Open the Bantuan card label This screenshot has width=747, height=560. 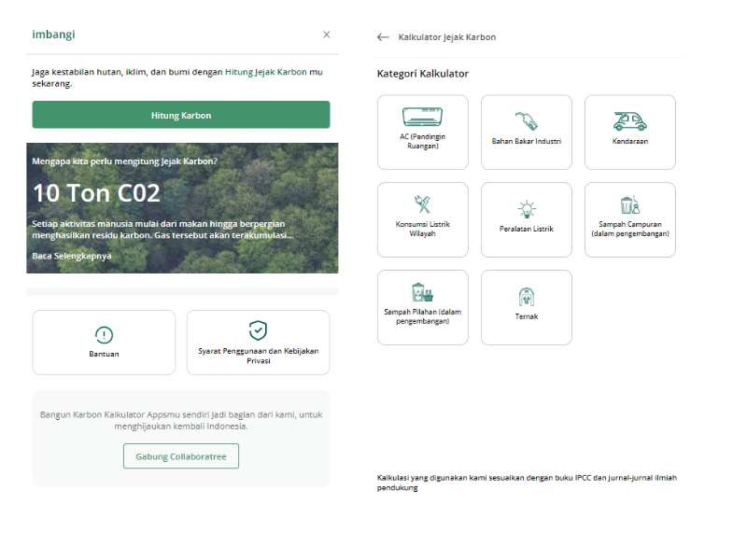[104, 354]
